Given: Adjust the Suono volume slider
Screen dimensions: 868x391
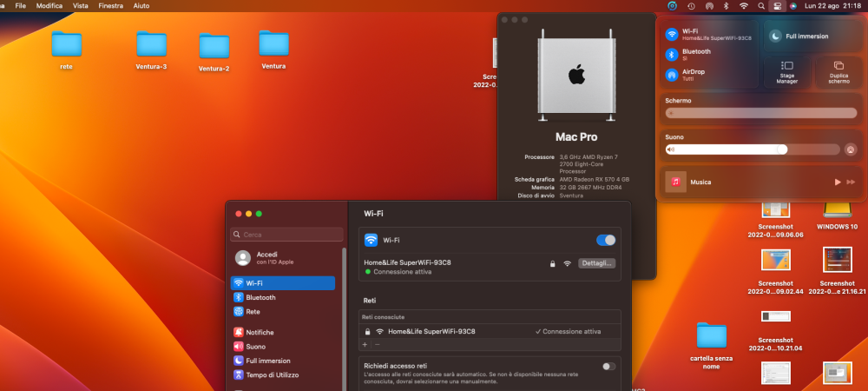Looking at the screenshot, I should pos(753,149).
